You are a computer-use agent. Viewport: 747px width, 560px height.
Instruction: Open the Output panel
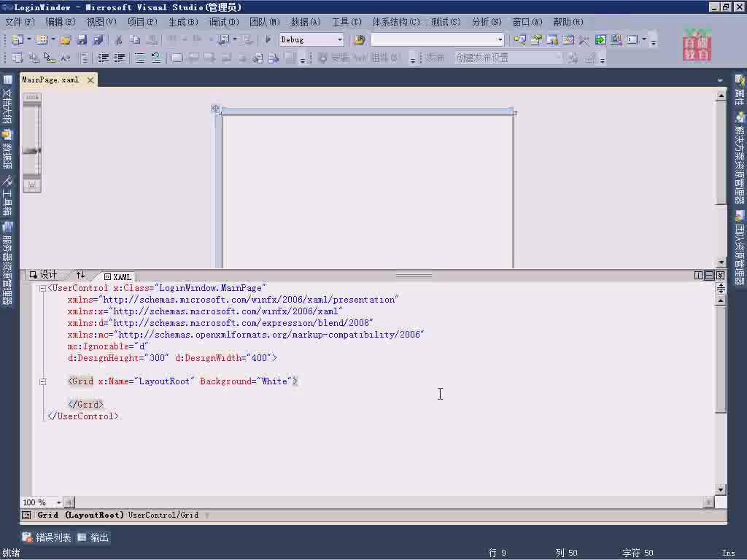(93, 537)
